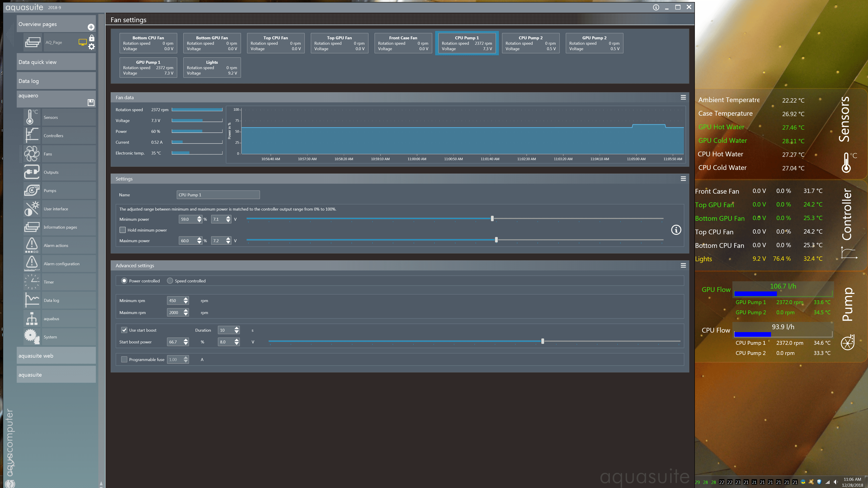Open the Timer clock icon
Screen dimensions: 868x488
32,282
